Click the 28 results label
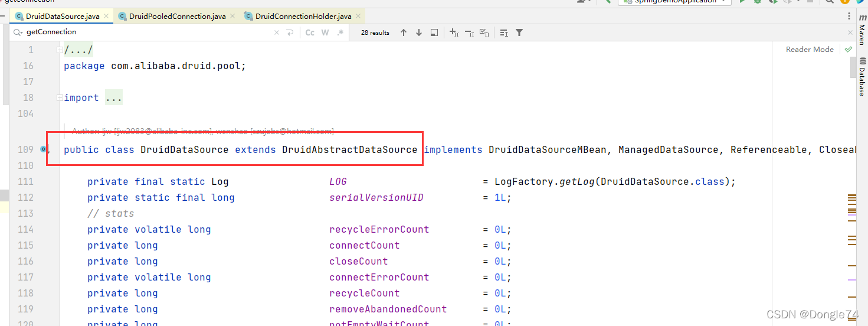Viewport: 868px width, 326px height. pyautogui.click(x=375, y=32)
